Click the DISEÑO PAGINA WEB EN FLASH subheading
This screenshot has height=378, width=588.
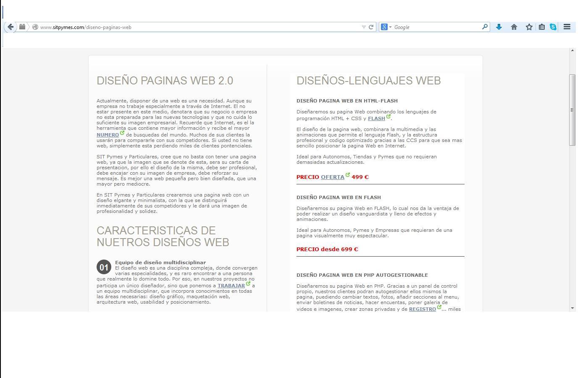click(339, 197)
